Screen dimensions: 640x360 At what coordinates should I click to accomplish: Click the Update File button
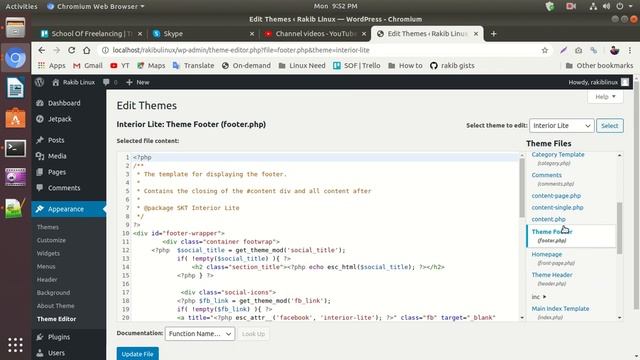138,353
